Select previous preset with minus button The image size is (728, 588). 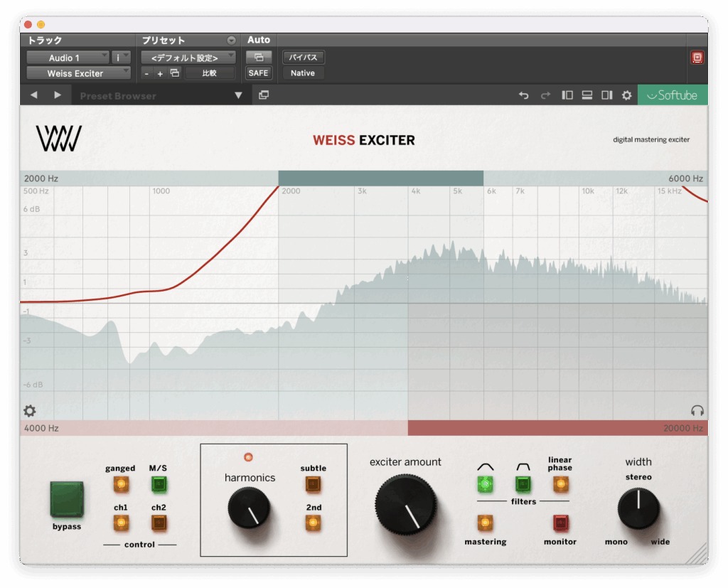[x=146, y=73]
